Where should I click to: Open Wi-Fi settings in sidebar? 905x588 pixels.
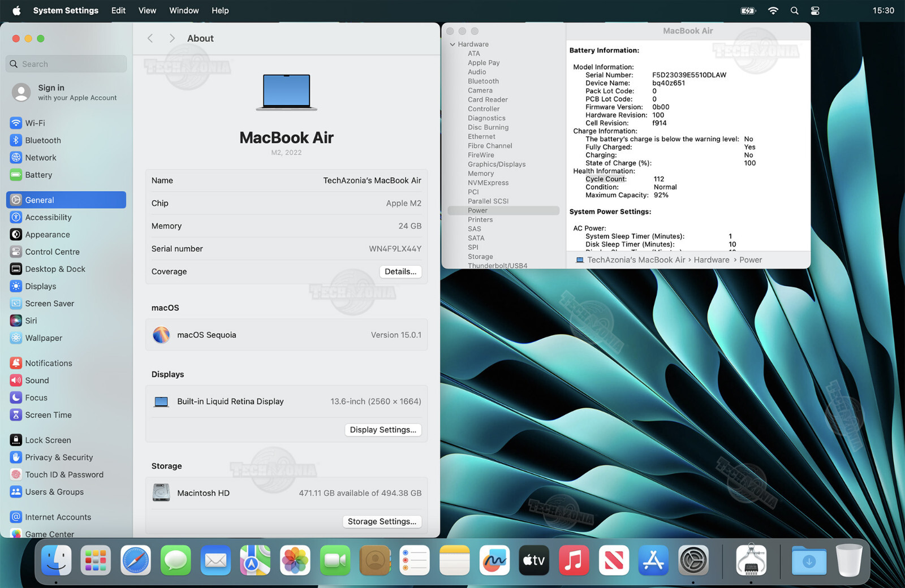pos(66,123)
